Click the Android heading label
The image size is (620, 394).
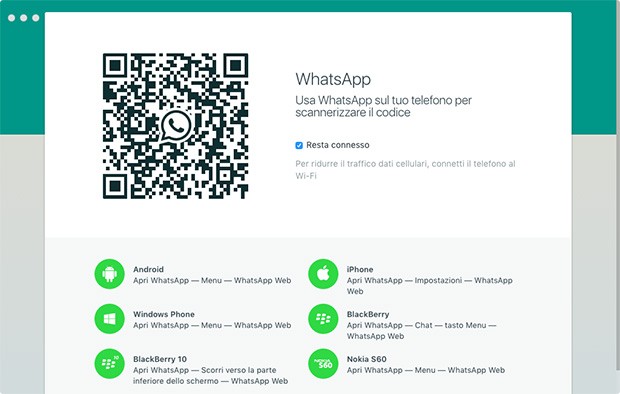tap(148, 269)
